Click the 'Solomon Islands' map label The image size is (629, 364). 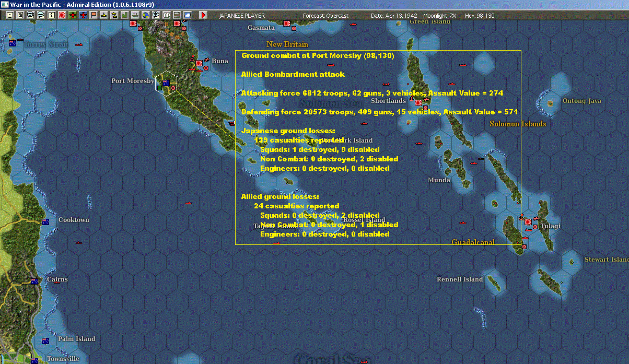tap(518, 124)
